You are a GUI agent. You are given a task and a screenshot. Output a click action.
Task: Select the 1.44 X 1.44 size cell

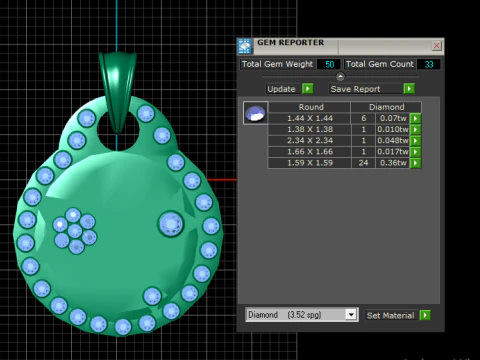click(x=310, y=118)
